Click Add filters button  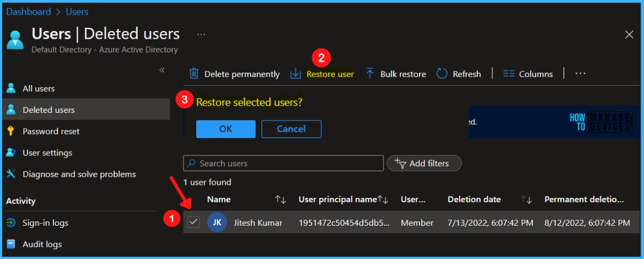coord(424,163)
